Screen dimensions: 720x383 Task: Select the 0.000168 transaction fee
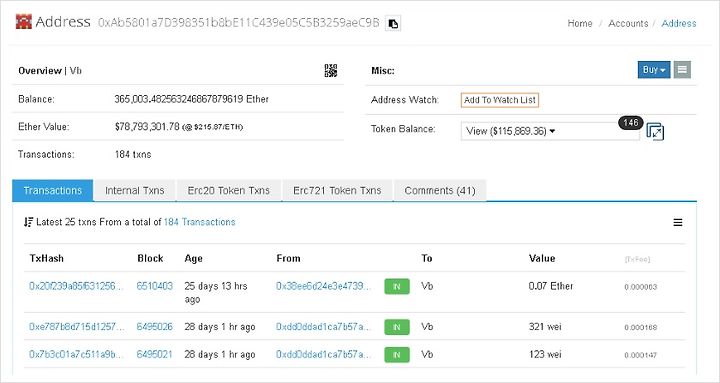point(641,328)
